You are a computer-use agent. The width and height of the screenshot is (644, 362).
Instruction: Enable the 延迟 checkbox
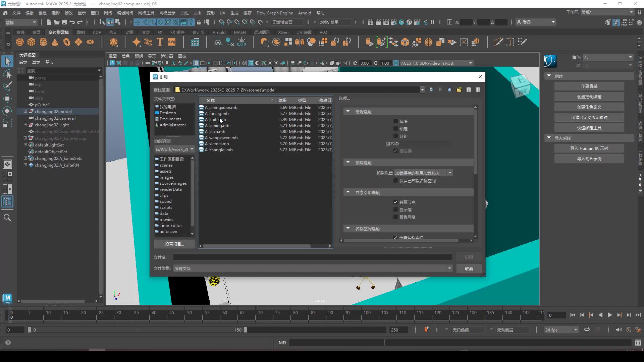395,121
